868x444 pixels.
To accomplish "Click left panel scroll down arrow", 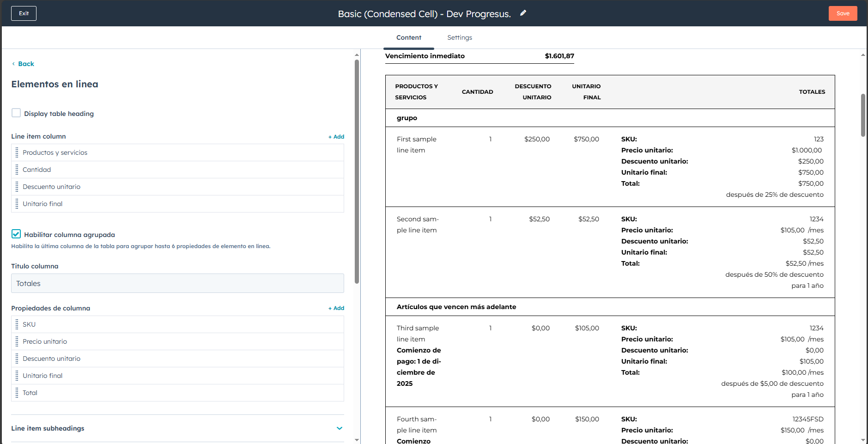I will pyautogui.click(x=357, y=440).
